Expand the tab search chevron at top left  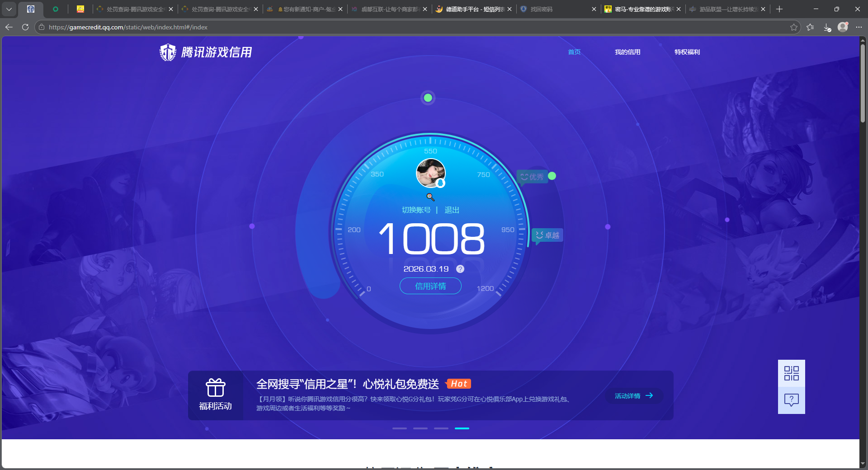9,9
